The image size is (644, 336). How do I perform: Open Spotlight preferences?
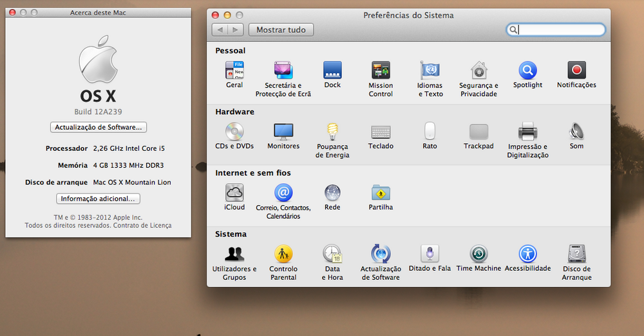pos(528,74)
